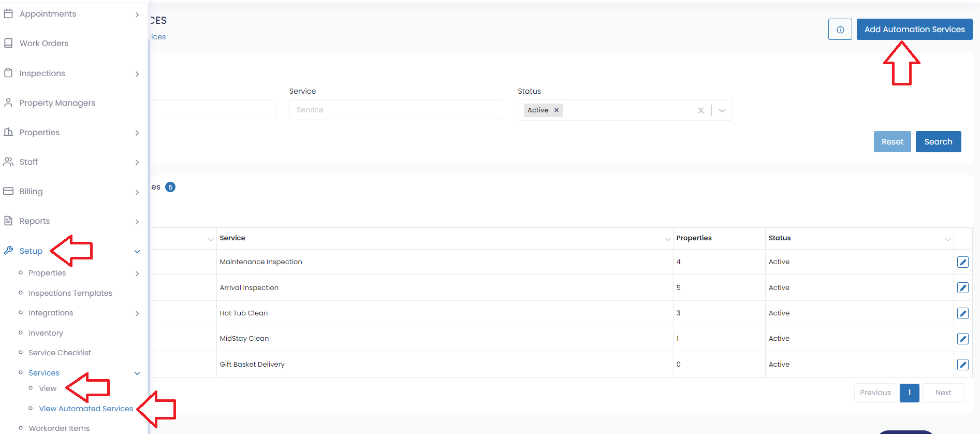Edit the MidStay Clean row

[x=963, y=339]
